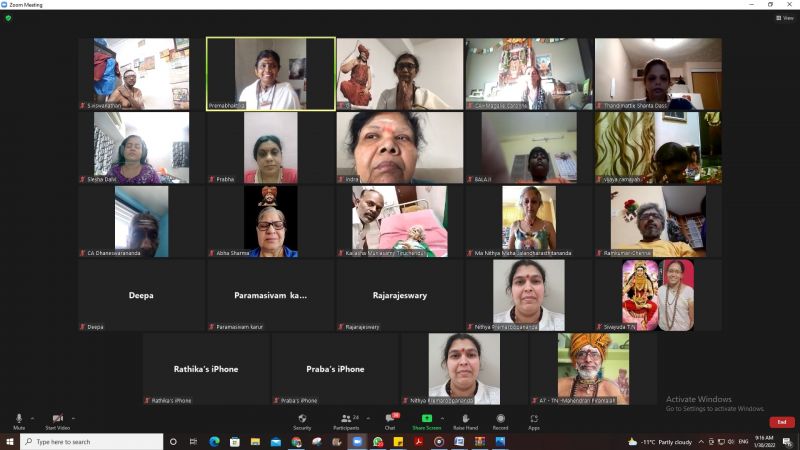Image resolution: width=800 pixels, height=450 pixels.
Task: Select the Abha Sharma video tile
Action: (270, 221)
